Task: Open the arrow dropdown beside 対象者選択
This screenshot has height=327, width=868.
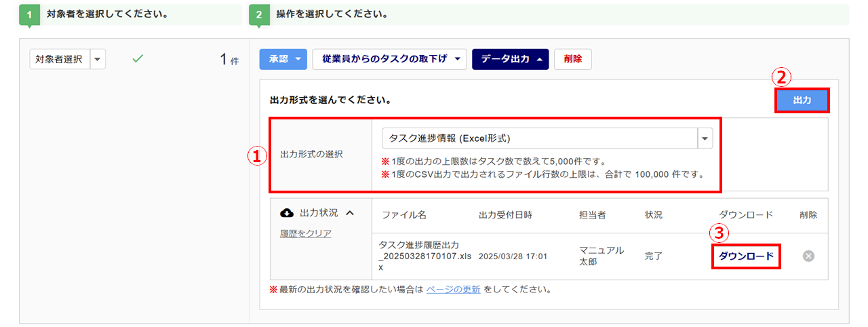Action: (98, 60)
